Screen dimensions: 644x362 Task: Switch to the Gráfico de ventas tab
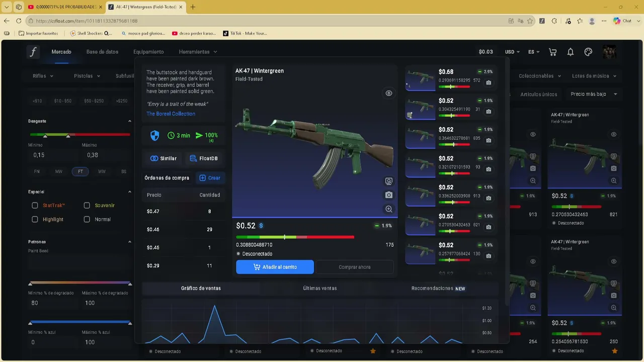point(201,288)
